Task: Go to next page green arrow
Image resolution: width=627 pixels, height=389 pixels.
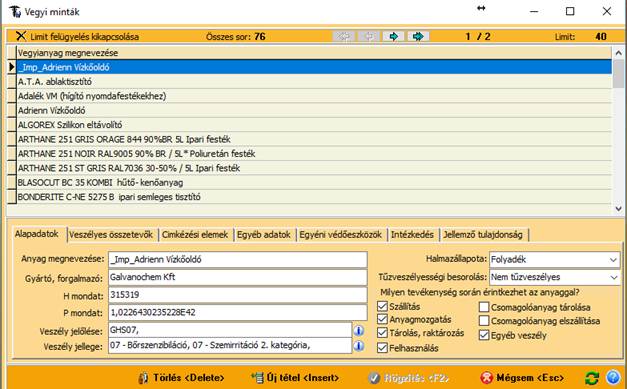Action: coord(393,36)
